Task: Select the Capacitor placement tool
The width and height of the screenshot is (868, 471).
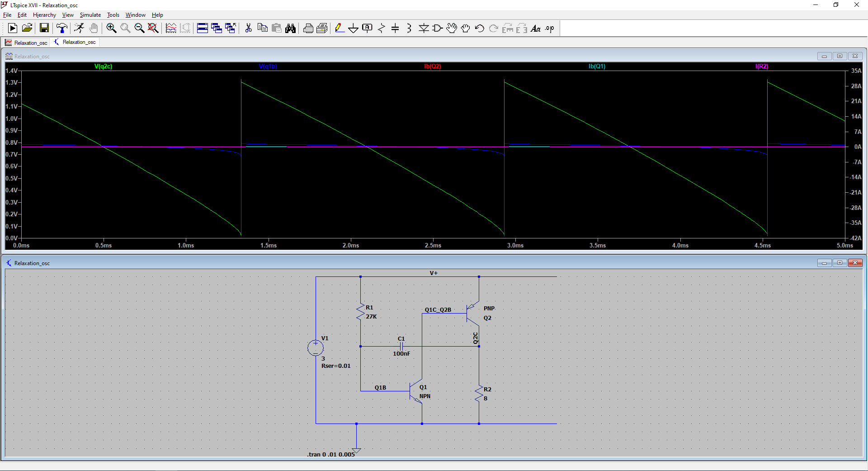Action: [x=395, y=28]
